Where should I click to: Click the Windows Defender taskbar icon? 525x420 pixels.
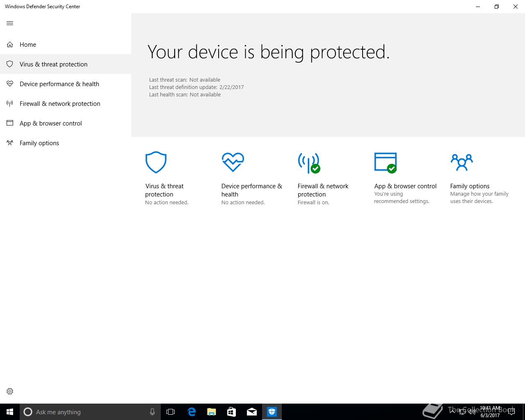(x=272, y=412)
